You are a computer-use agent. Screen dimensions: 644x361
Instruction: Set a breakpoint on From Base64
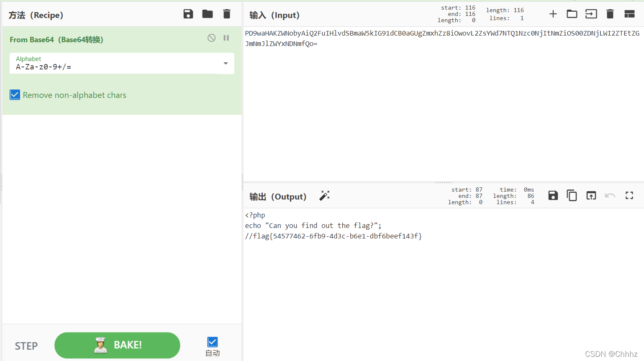(226, 38)
